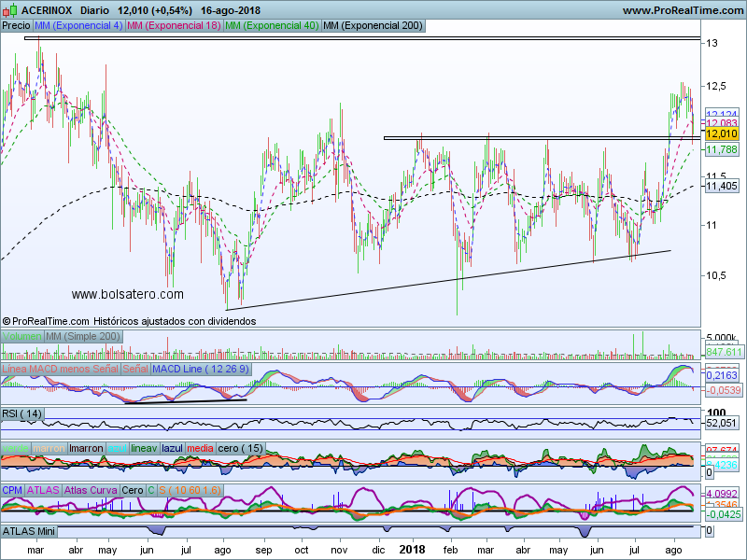Select the CPM indicator label
The height and width of the screenshot is (560, 747).
12,489
